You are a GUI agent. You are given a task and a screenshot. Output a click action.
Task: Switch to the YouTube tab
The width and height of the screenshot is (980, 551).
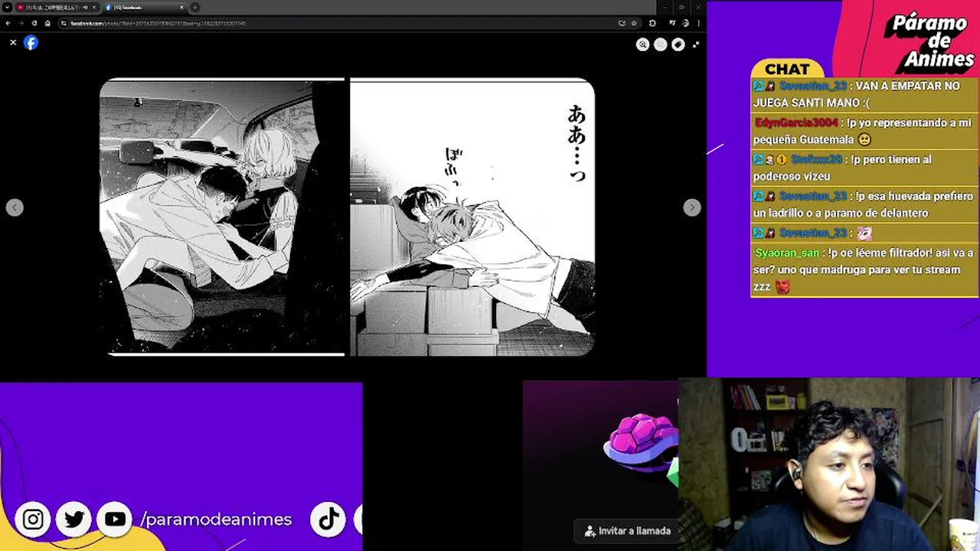click(x=57, y=7)
